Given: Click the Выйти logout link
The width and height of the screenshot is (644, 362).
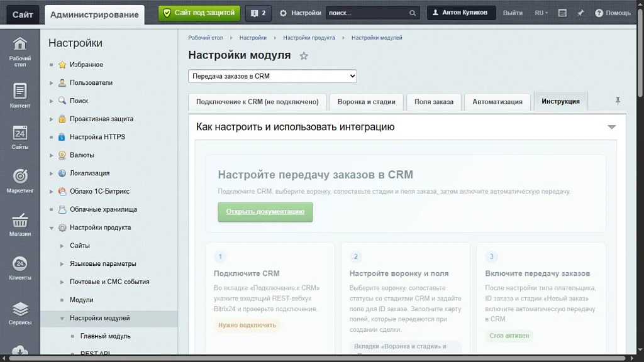Looking at the screenshot, I should pyautogui.click(x=513, y=13).
